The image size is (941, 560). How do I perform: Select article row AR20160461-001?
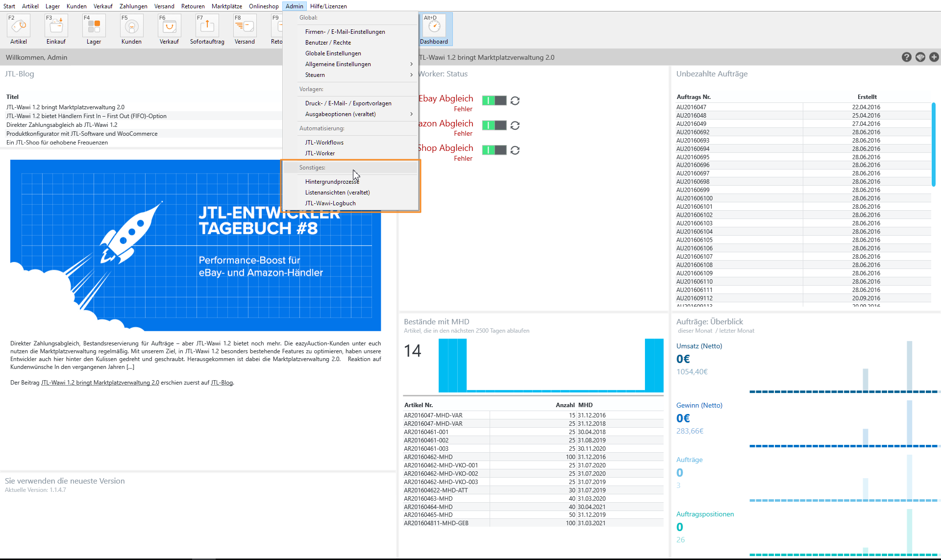(x=533, y=432)
